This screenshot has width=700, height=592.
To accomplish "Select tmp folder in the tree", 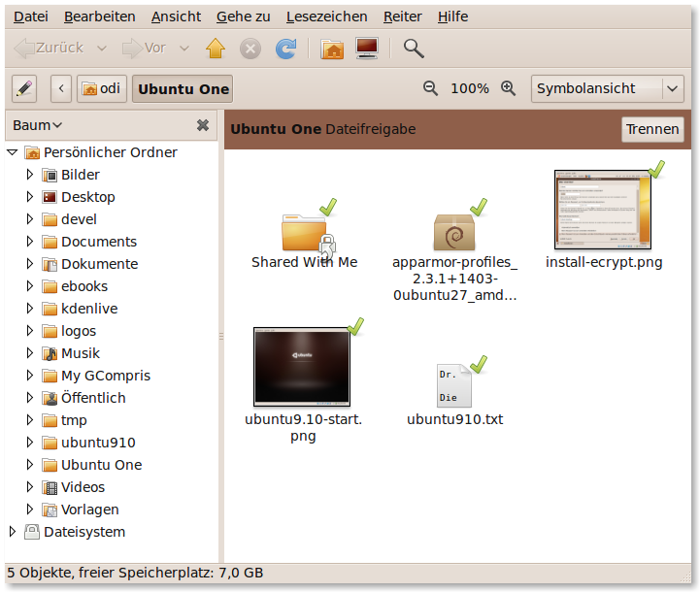I will pyautogui.click(x=74, y=420).
